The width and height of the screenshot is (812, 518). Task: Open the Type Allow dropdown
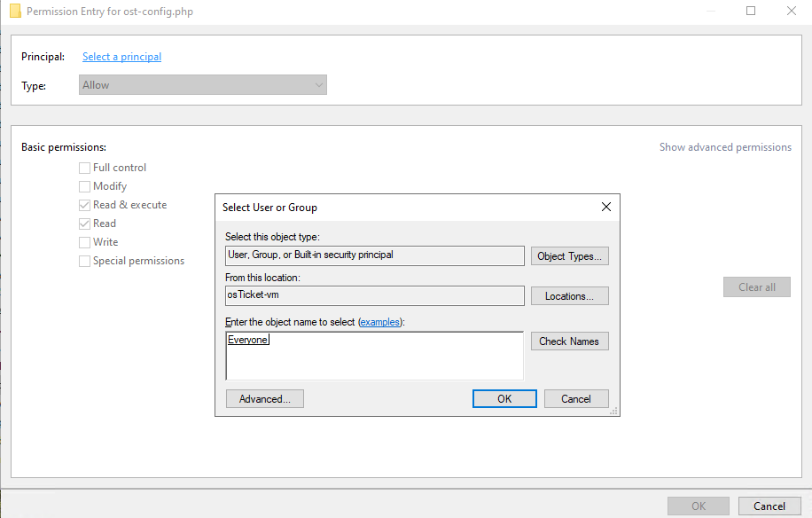(x=202, y=85)
